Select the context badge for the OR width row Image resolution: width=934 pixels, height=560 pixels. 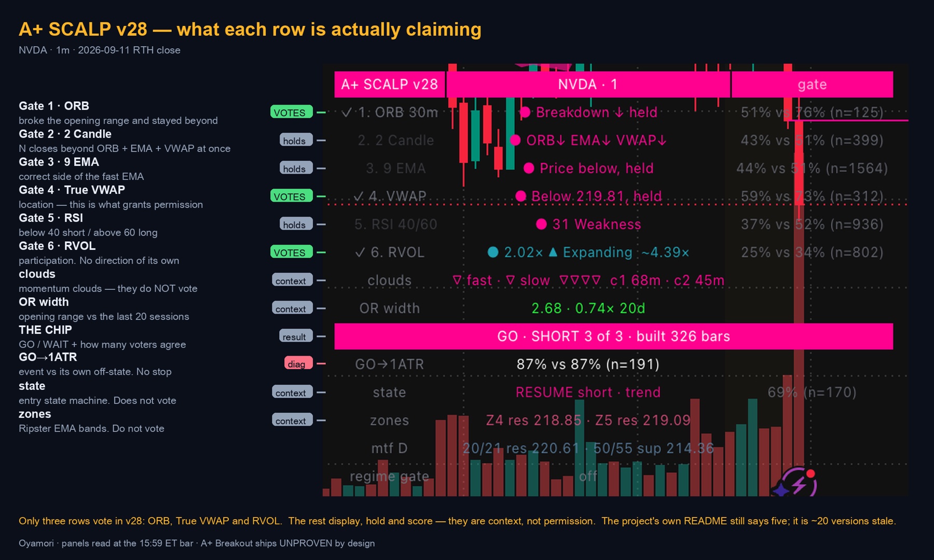click(292, 308)
